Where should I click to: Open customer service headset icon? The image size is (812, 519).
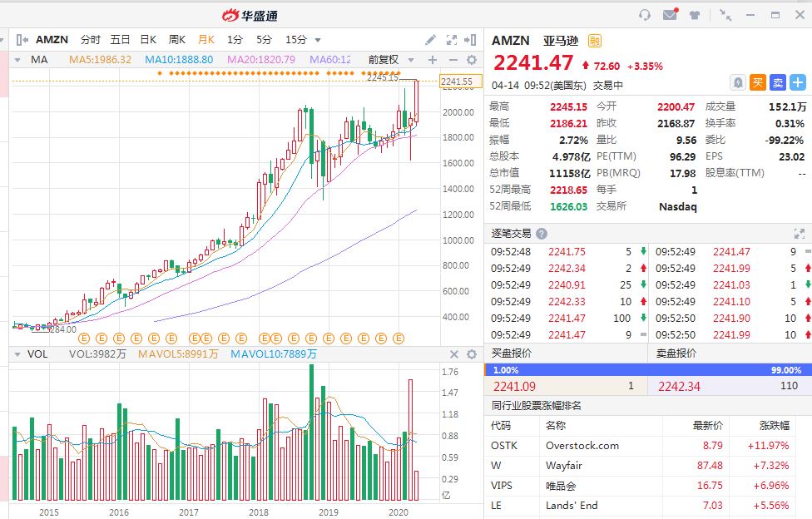(645, 15)
